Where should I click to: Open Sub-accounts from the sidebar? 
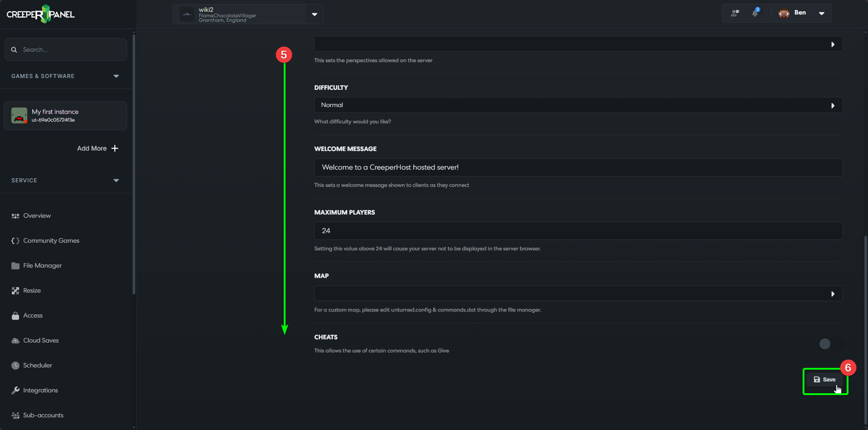pos(43,415)
